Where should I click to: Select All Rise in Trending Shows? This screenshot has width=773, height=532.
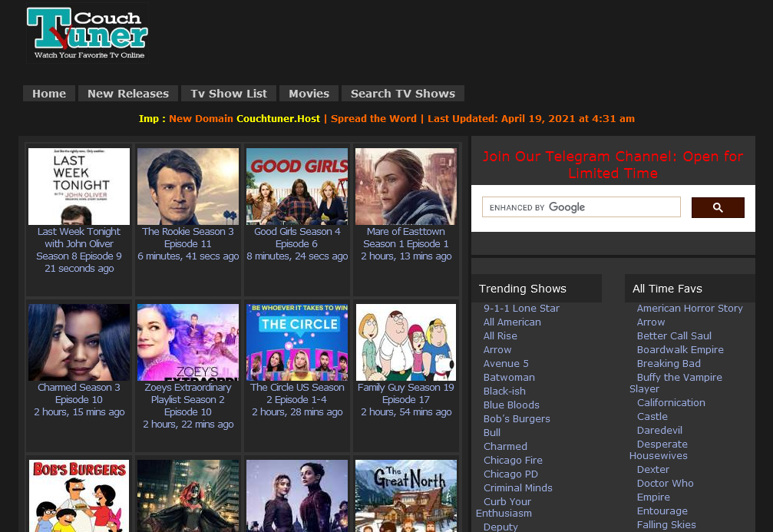pos(500,335)
